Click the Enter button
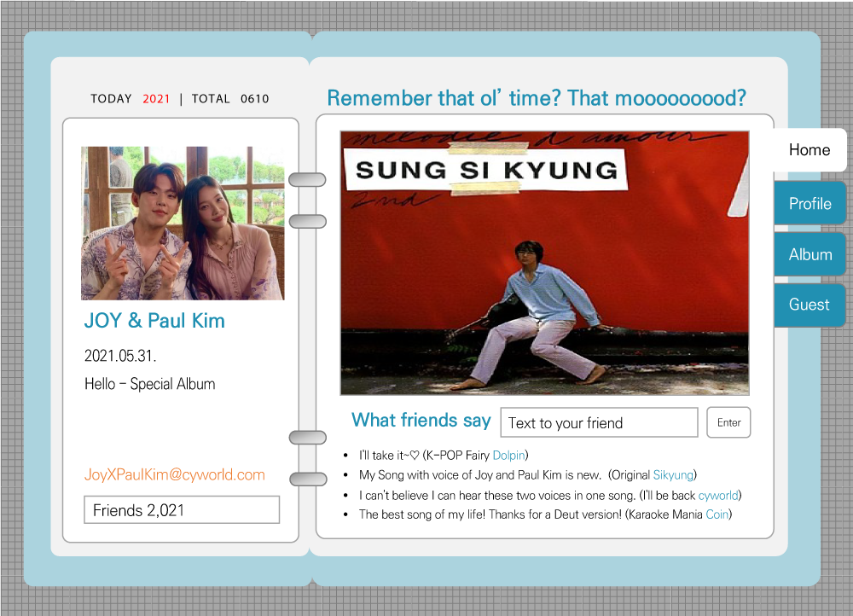The width and height of the screenshot is (853, 616). 728,422
